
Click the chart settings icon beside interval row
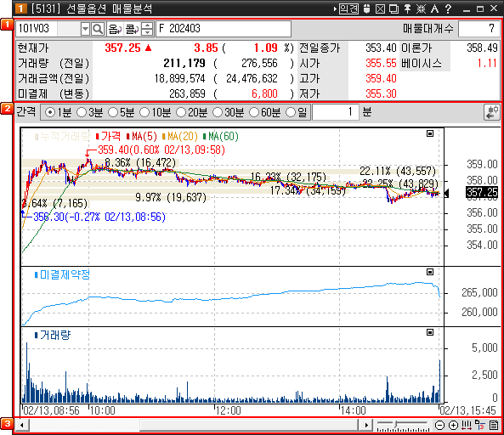(491, 112)
